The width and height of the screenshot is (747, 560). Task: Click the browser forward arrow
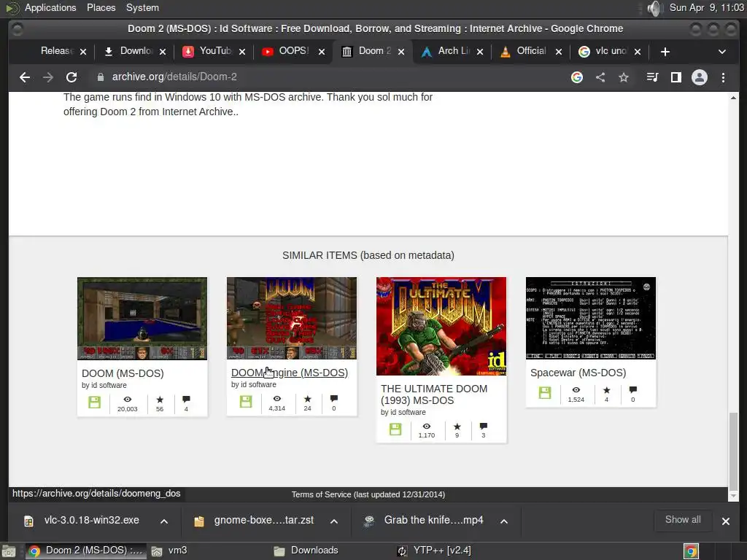click(x=47, y=77)
